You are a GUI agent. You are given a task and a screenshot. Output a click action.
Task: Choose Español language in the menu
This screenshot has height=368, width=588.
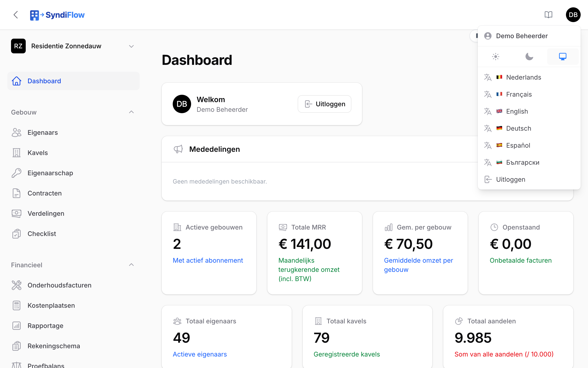point(529,146)
